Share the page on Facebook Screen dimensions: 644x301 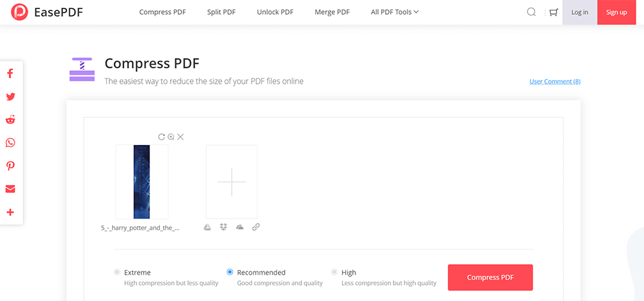click(10, 73)
